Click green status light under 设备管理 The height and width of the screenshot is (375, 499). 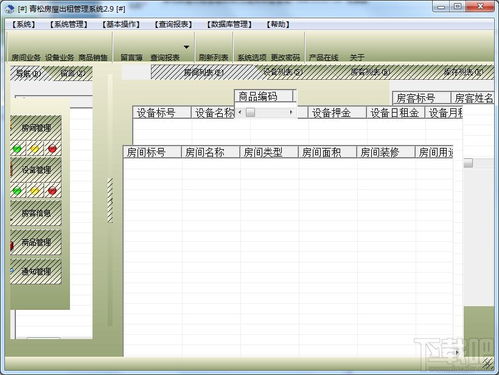[x=17, y=191]
